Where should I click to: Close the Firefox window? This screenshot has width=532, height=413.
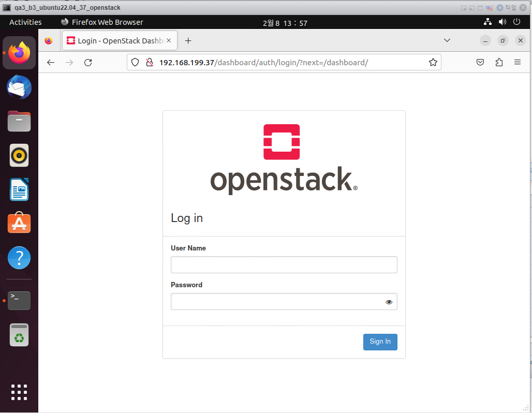pyautogui.click(x=521, y=41)
